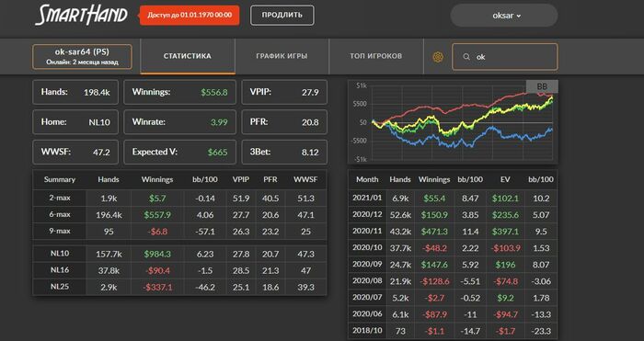Select the 2-max summary row label
644x341 pixels.
(60, 198)
